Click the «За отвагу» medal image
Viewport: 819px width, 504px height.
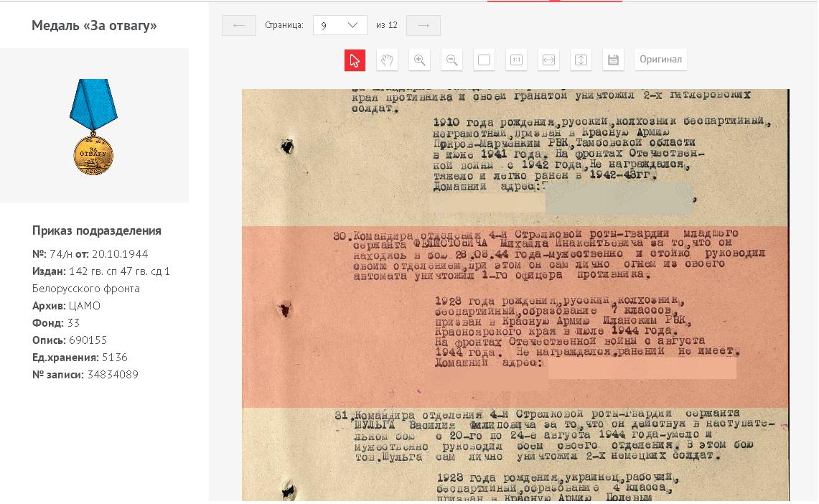click(93, 126)
